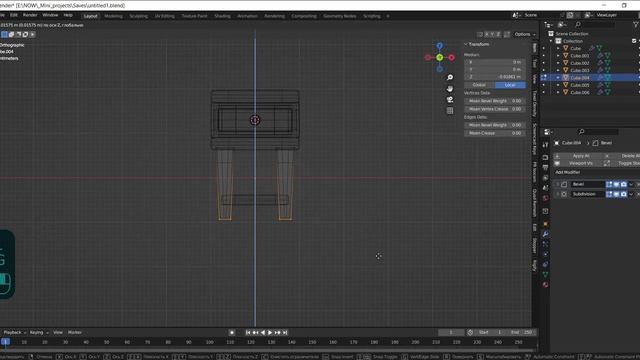Open the Object Constraints tab icon

[545, 264]
